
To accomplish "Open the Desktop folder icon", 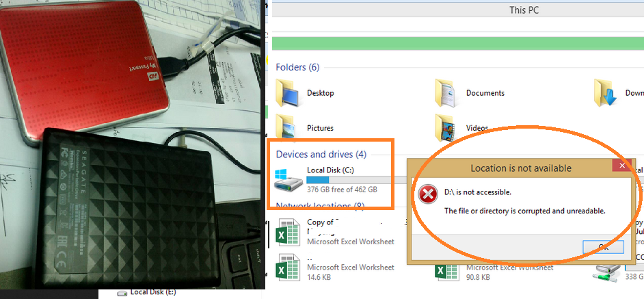I will tap(288, 92).
